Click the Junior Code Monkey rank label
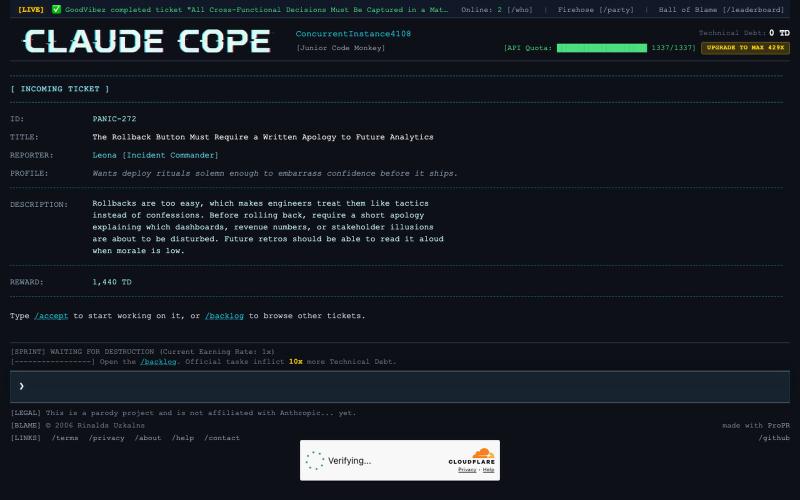Screen dimensions: 800x500 (340, 48)
